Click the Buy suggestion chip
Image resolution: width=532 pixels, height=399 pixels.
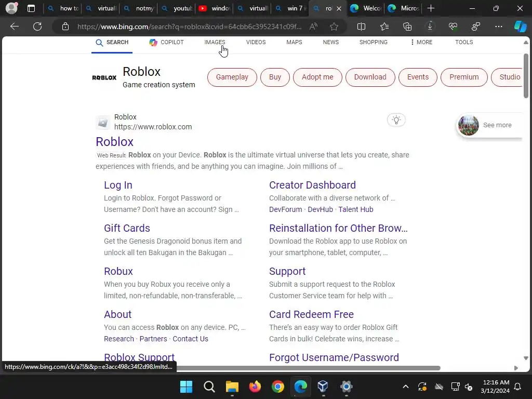[x=275, y=77]
